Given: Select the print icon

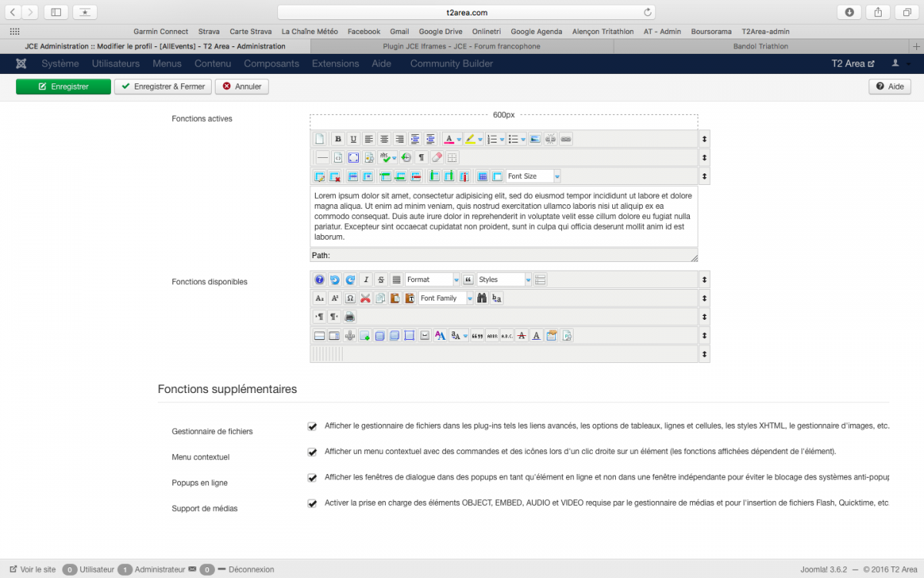Looking at the screenshot, I should click(350, 317).
